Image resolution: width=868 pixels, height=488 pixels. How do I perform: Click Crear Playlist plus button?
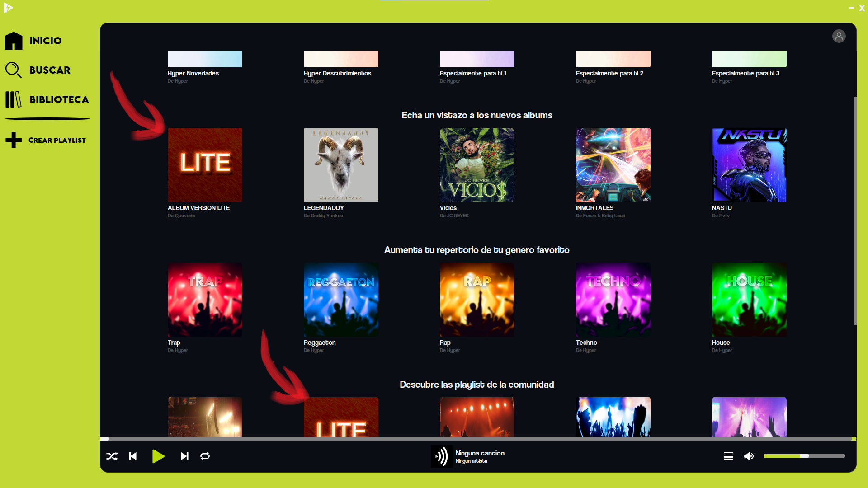point(14,140)
